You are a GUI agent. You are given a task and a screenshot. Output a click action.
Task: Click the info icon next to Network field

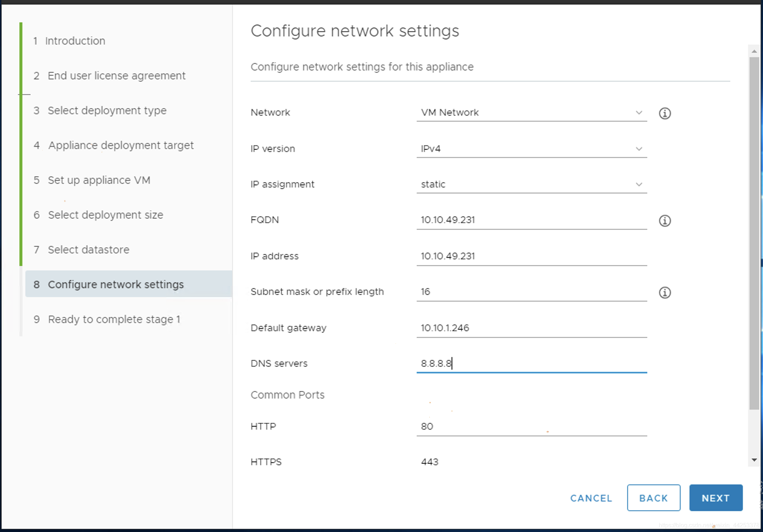pyautogui.click(x=665, y=112)
